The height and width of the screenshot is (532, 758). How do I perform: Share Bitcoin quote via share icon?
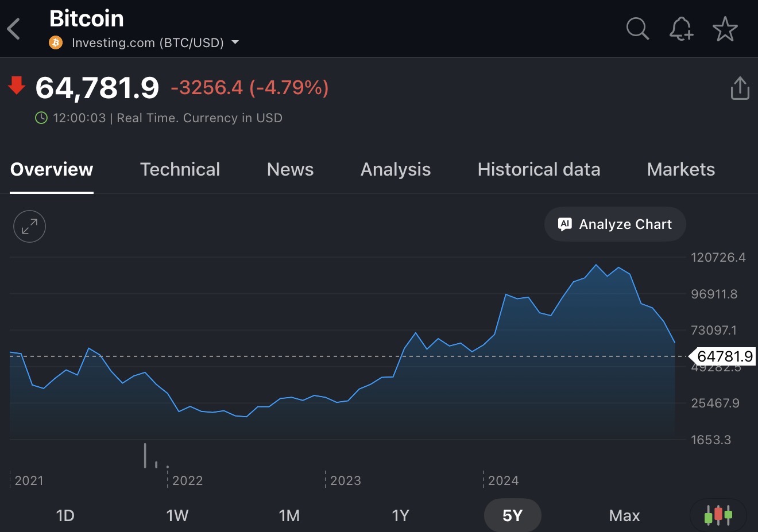pos(740,88)
